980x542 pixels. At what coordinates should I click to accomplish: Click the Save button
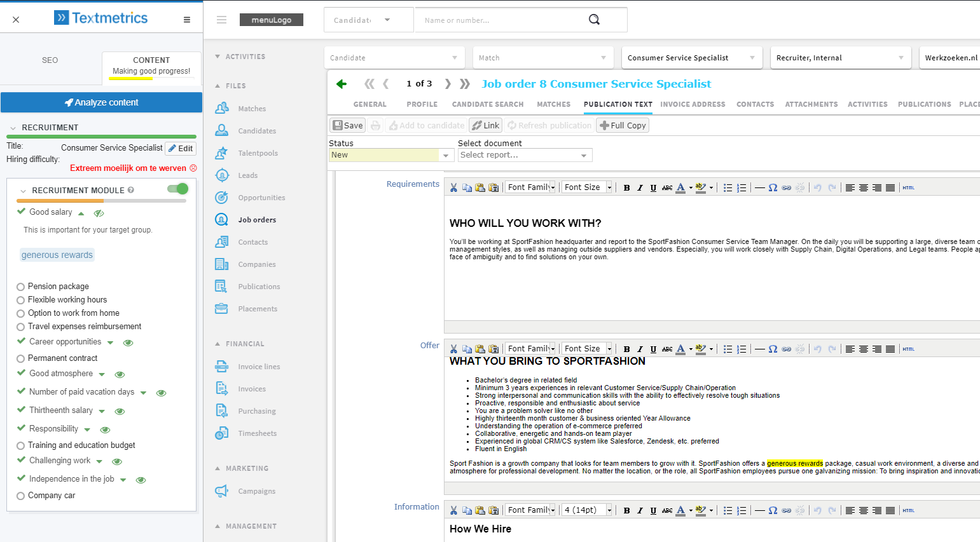(x=347, y=125)
